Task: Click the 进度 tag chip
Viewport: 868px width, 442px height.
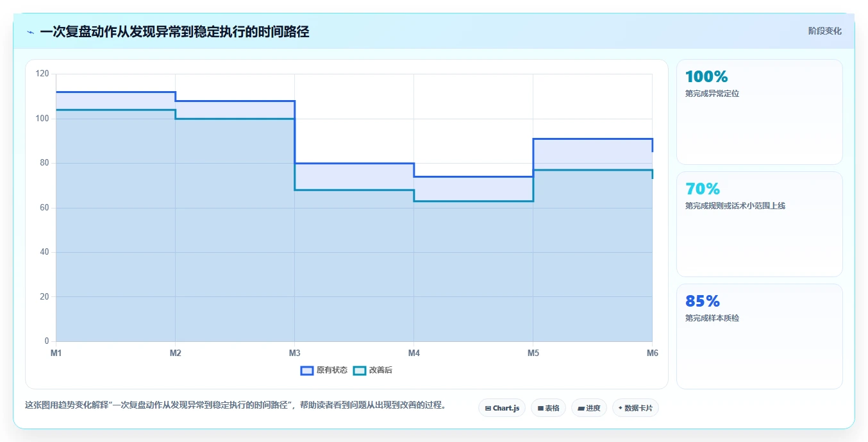Action: coord(589,408)
